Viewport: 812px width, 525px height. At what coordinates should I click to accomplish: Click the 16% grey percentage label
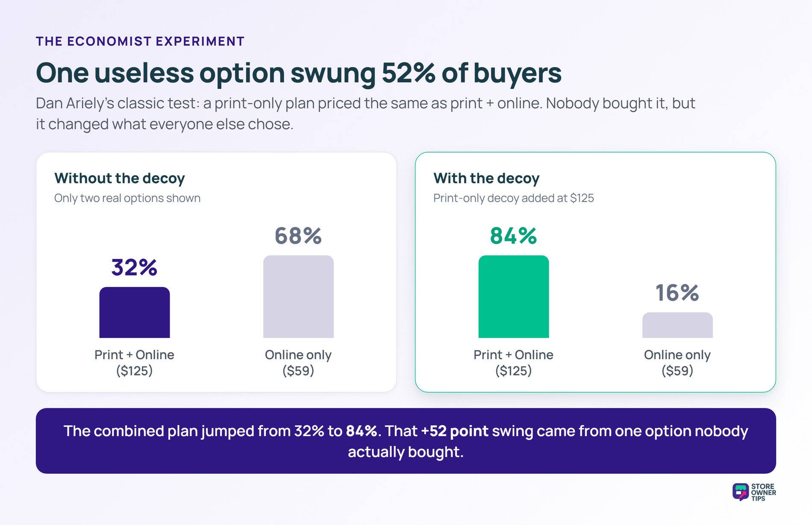tap(677, 293)
